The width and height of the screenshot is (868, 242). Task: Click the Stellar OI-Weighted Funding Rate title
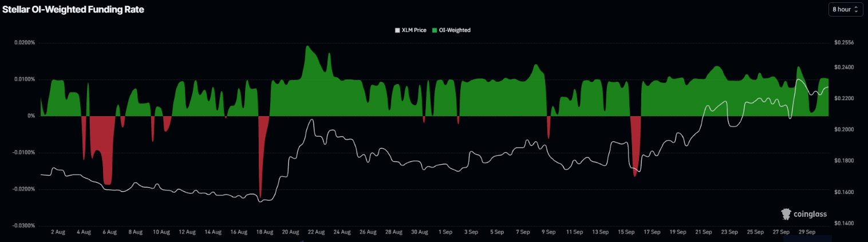[x=73, y=9]
